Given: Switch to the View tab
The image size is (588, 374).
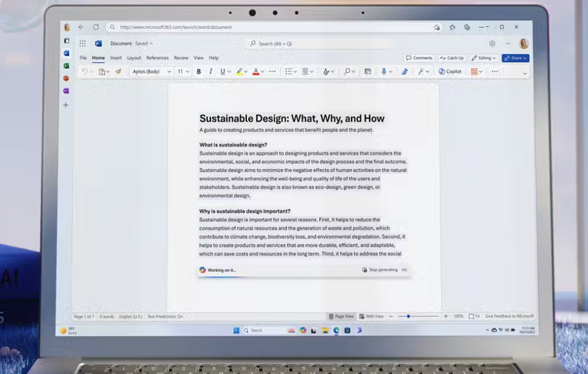Looking at the screenshot, I should [198, 58].
